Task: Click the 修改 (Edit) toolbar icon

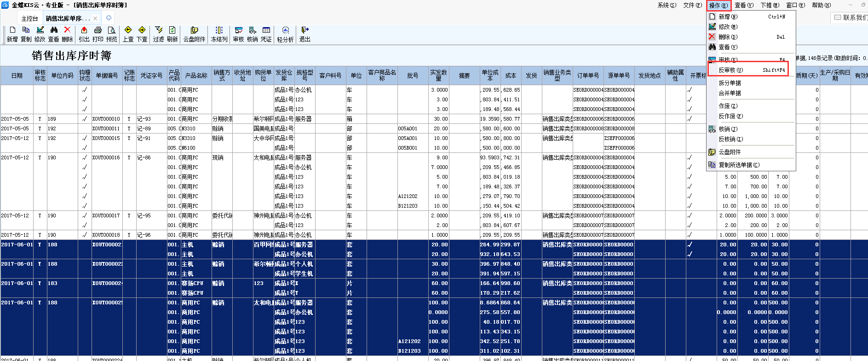Action: click(x=40, y=34)
